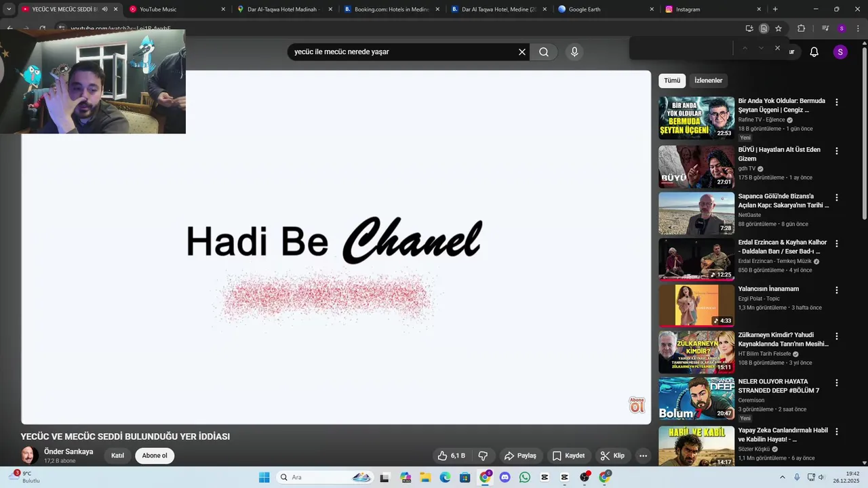868x488 pixels.
Task: Open Erdal Erzincan & Kayhan Kalhor video
Action: [x=696, y=259]
